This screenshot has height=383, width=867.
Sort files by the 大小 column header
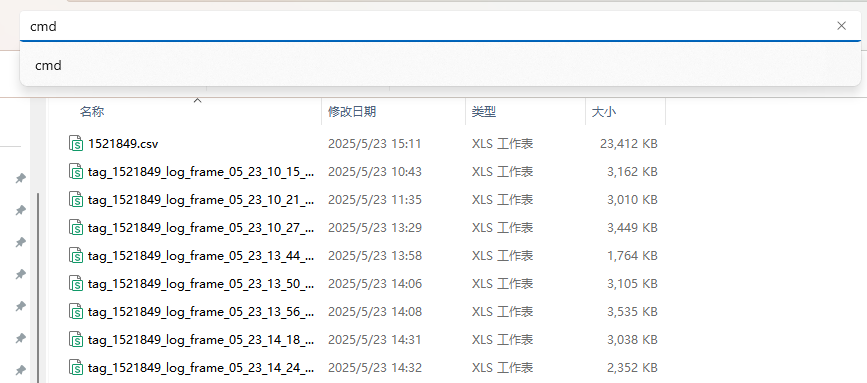click(604, 112)
